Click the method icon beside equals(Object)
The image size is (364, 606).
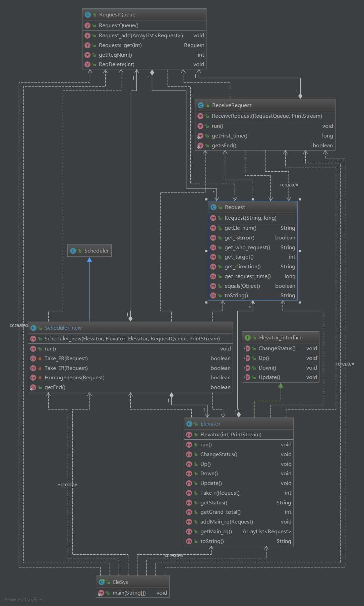213,286
